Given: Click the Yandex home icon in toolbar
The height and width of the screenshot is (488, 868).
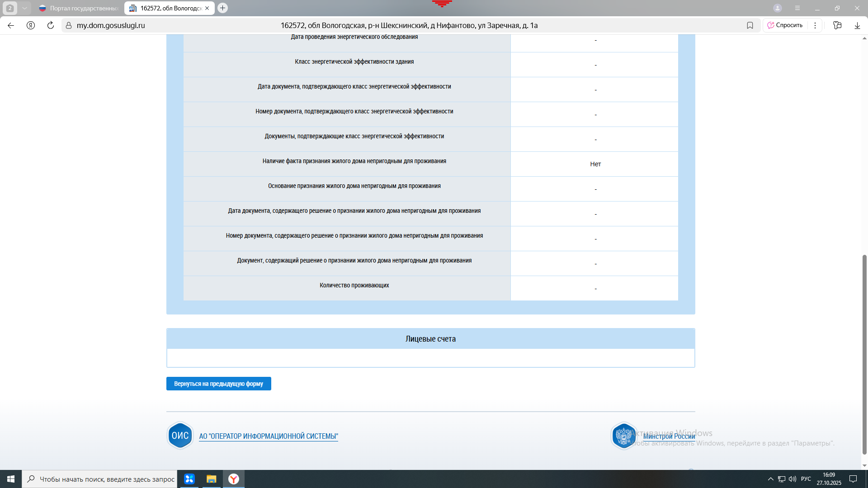Looking at the screenshot, I should point(31,25).
